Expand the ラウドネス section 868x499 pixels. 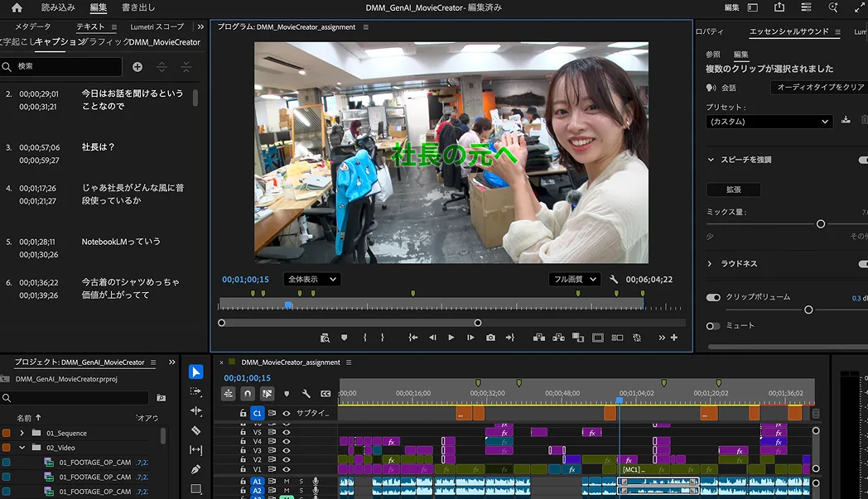(x=711, y=264)
